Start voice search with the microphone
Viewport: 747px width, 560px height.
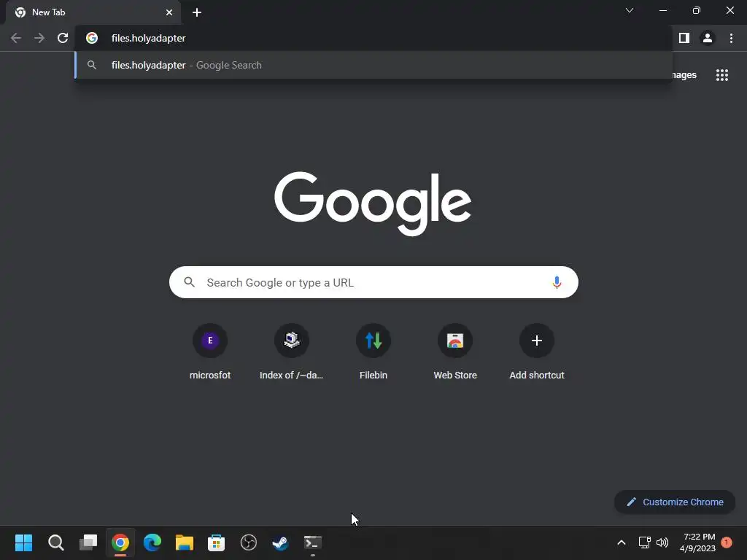pyautogui.click(x=557, y=282)
